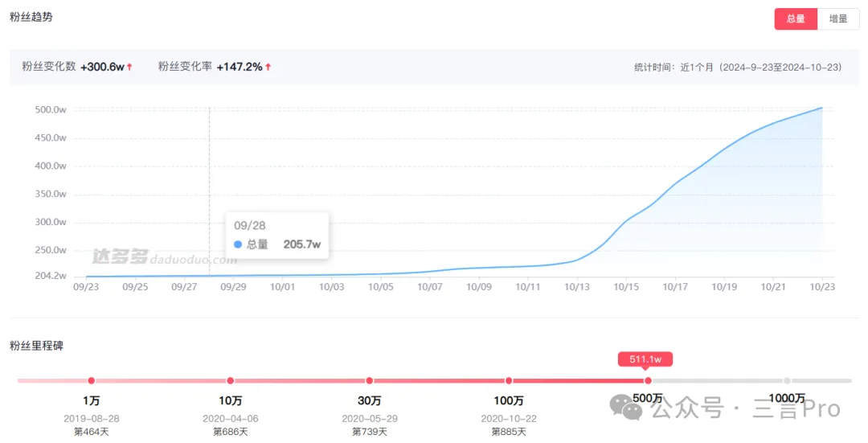Click the 统计时间 date range text
This screenshot has height=443, width=868.
pos(738,68)
